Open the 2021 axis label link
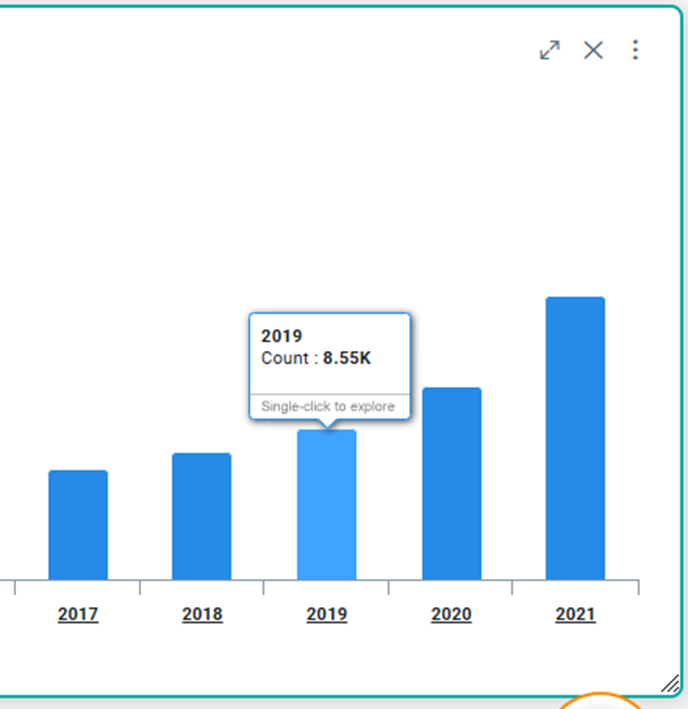 click(x=575, y=614)
